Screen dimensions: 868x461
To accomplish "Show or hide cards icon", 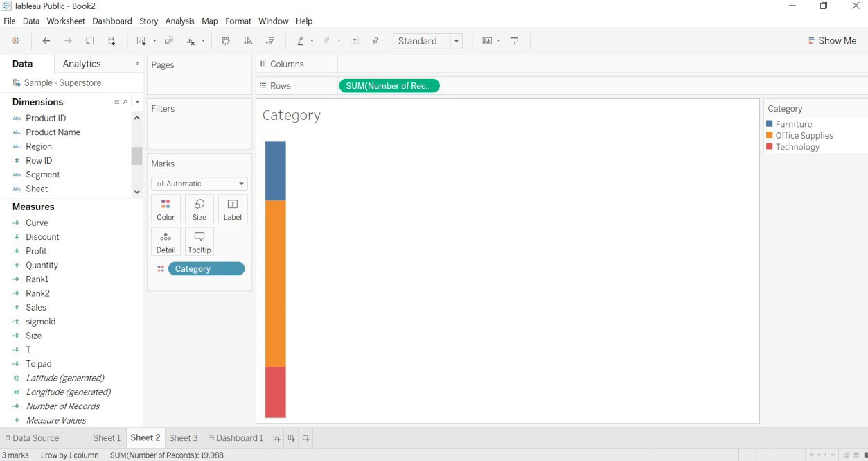I will pos(487,41).
